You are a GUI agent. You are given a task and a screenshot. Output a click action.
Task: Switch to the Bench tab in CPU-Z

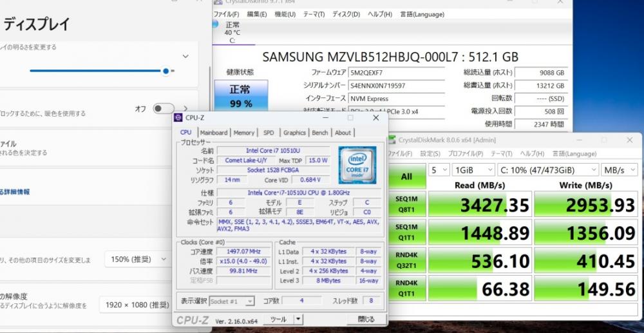click(320, 133)
